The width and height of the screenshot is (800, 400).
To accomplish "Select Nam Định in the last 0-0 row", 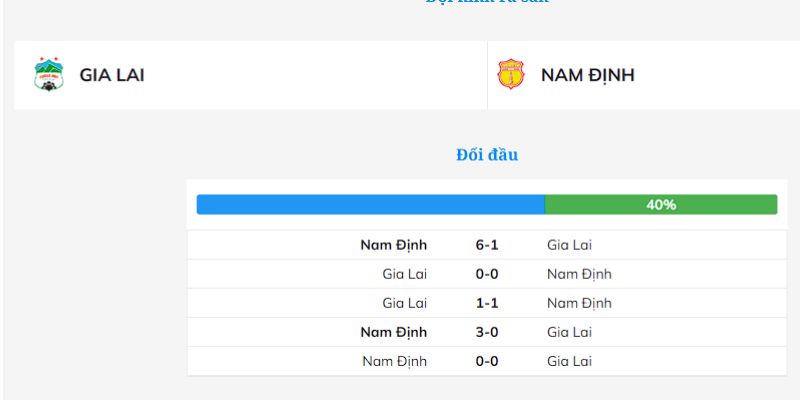I will (x=395, y=361).
